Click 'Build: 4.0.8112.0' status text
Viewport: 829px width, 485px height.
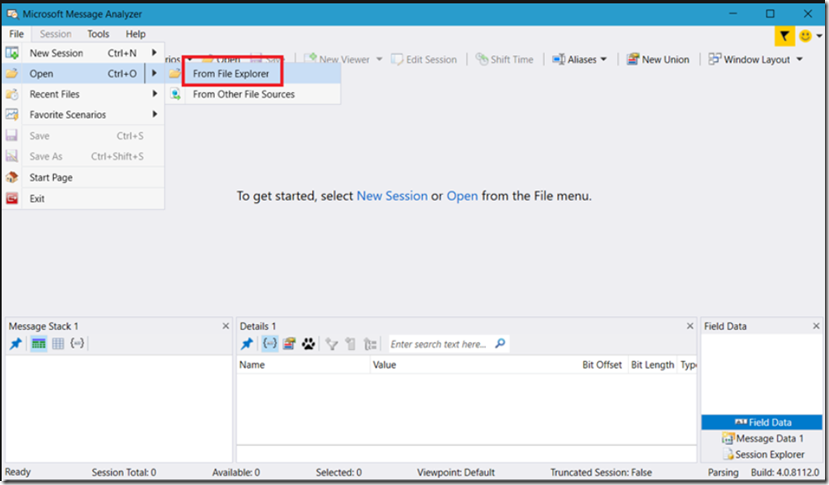coord(785,472)
